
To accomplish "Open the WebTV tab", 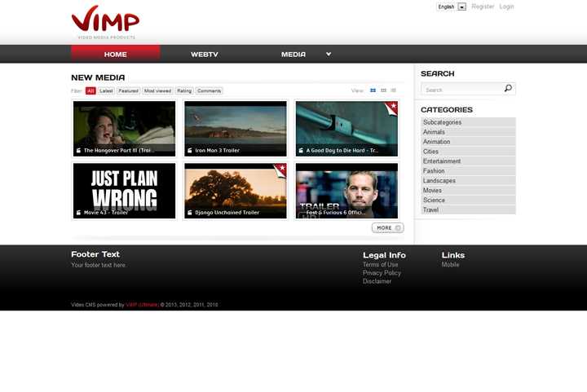I will [205, 55].
